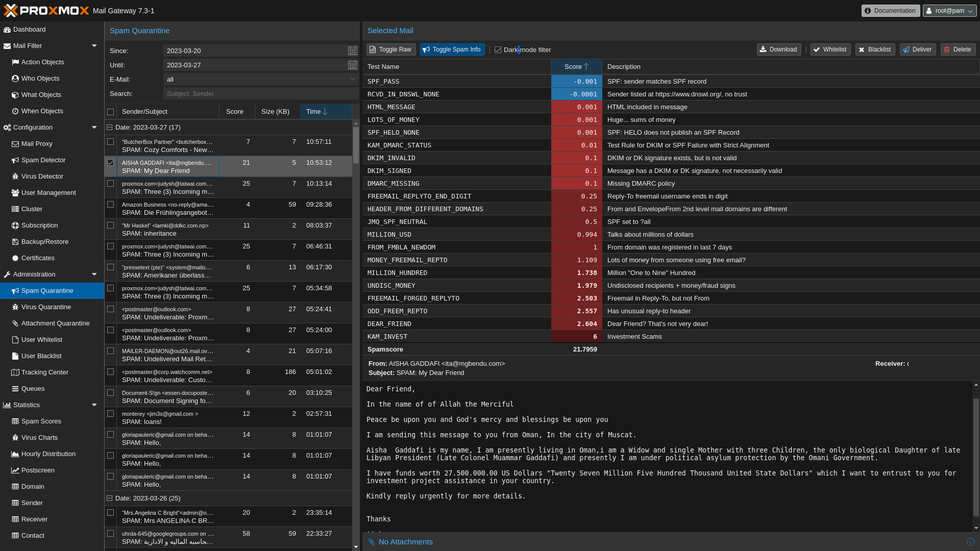Screen dimensions: 980x551
Task: Go to Tracking Center menu item
Action: (x=44, y=372)
